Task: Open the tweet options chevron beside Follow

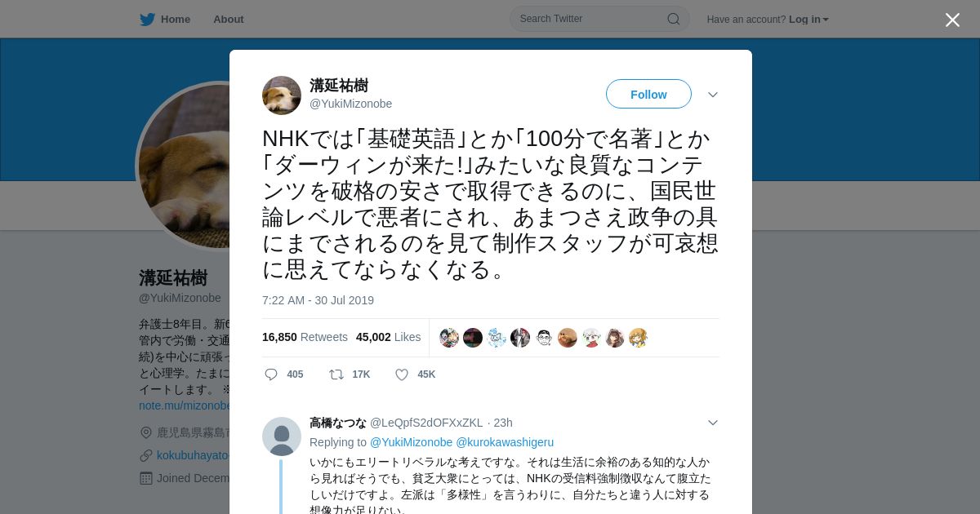Action: pyautogui.click(x=713, y=95)
